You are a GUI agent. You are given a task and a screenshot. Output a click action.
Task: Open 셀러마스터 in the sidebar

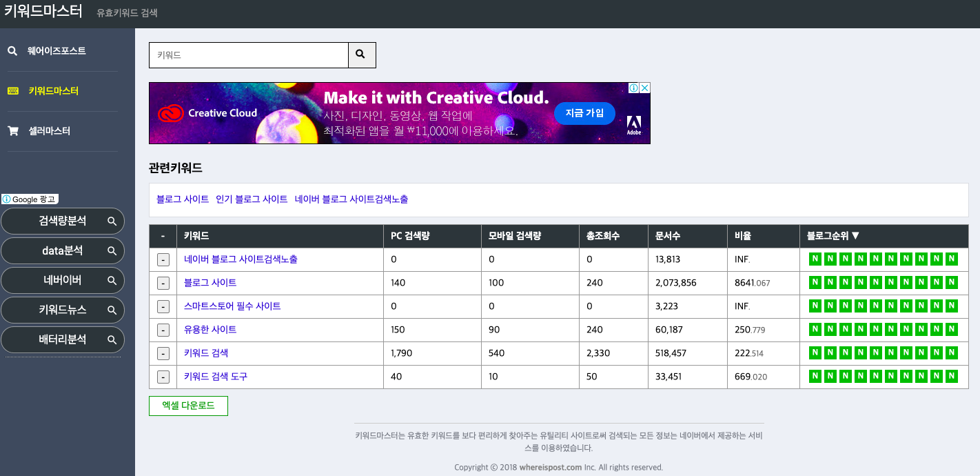click(x=49, y=131)
